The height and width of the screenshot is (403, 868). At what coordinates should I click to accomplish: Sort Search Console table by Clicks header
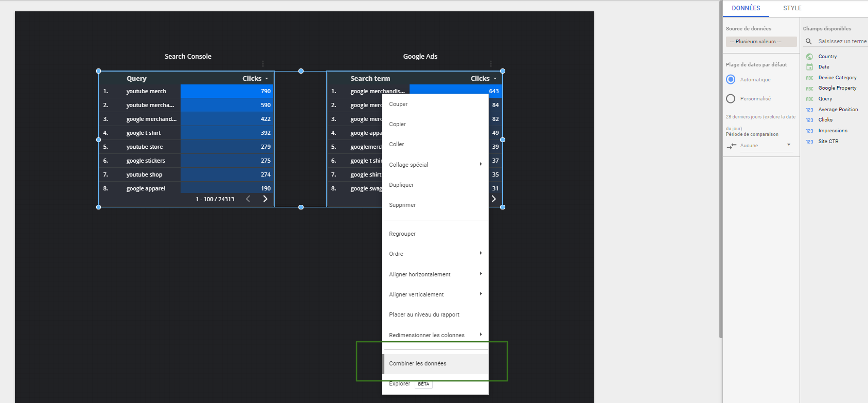point(255,79)
